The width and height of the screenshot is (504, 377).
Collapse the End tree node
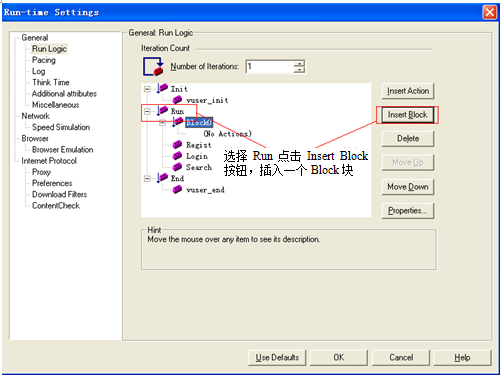coord(147,179)
